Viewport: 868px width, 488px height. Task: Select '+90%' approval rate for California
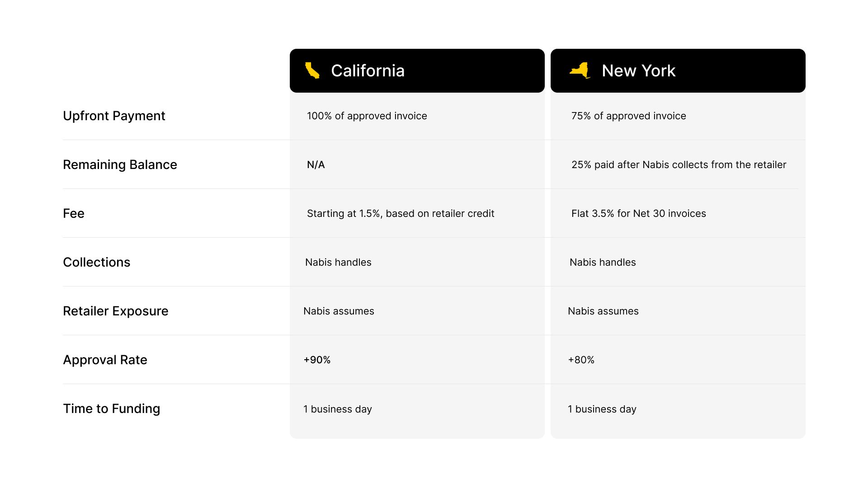coord(317,360)
